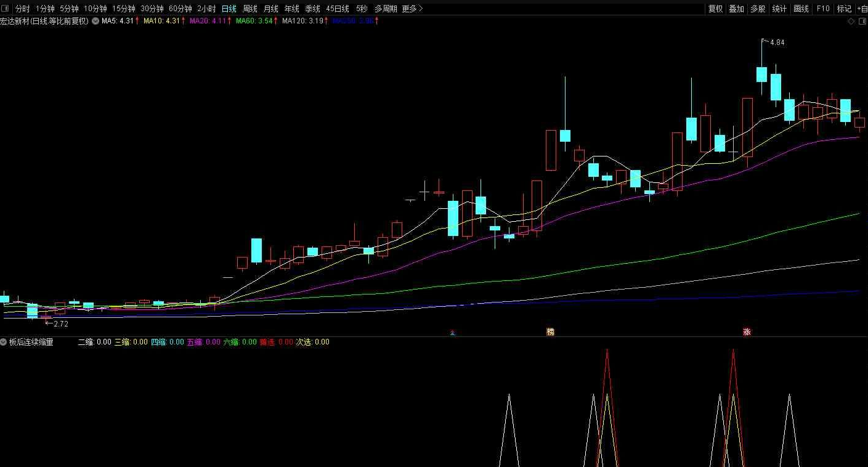The image size is (868, 467).
Task: Open the 画线 drawing tools
Action: pos(801,9)
